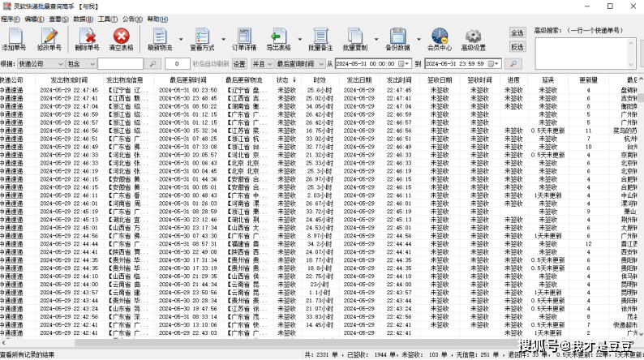
Task: Click the last update time 2024-05-30 15:32:34
Action: click(x=187, y=131)
